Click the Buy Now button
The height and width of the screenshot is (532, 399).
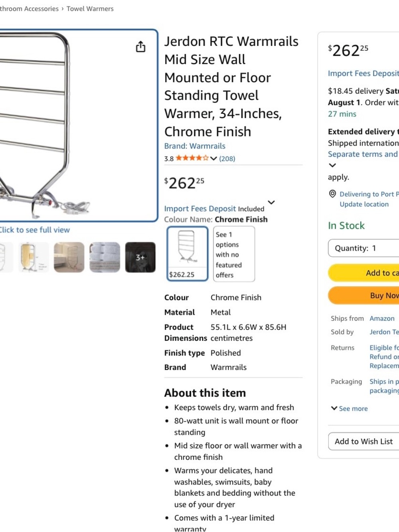(x=363, y=295)
